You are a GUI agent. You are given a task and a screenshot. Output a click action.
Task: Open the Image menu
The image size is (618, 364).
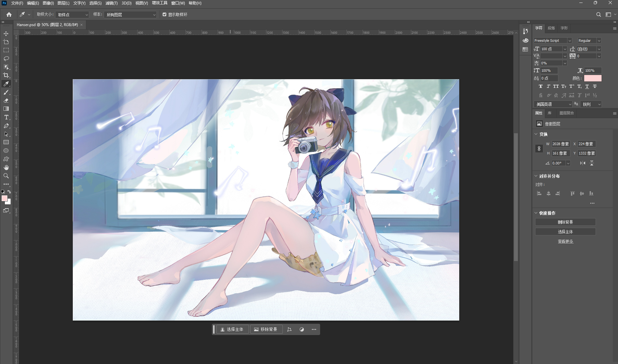point(48,3)
